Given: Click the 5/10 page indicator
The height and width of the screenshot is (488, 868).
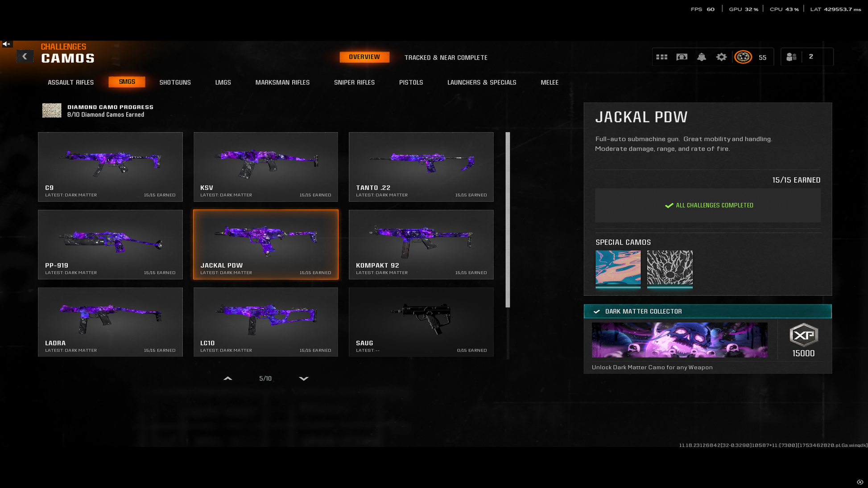Looking at the screenshot, I should click(265, 378).
